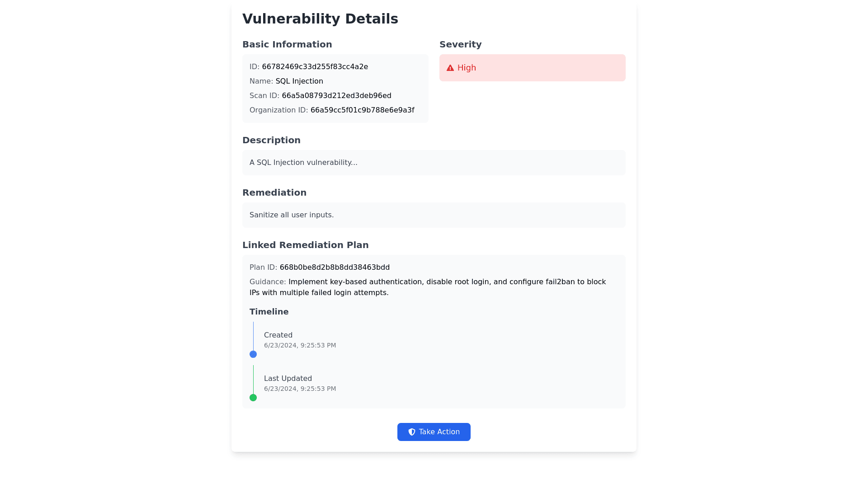
Task: Click the Linked Remediation Plan heading
Action: point(305,245)
